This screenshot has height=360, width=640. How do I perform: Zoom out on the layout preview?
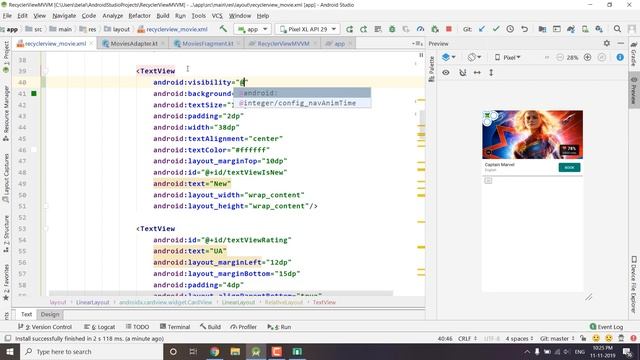560,58
